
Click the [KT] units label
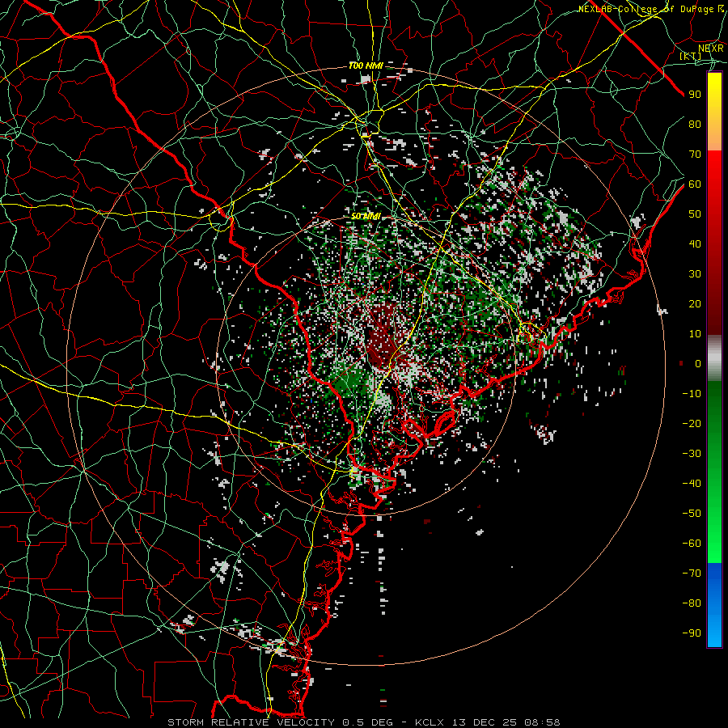click(x=691, y=56)
